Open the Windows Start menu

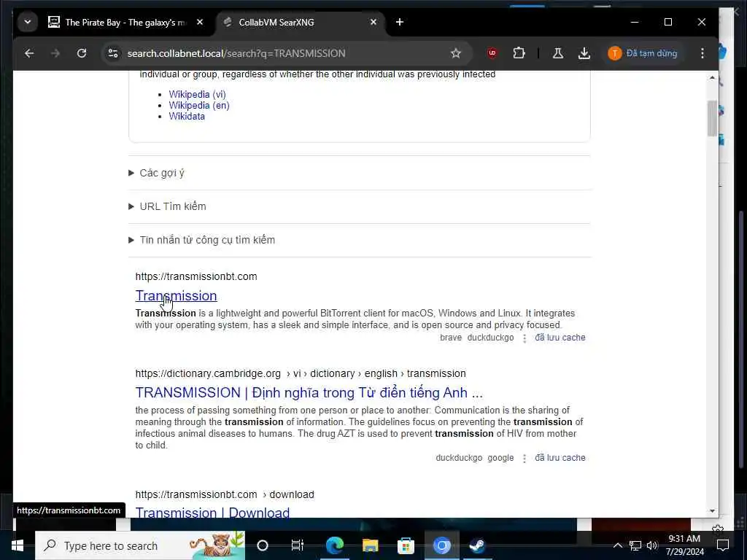(x=18, y=545)
